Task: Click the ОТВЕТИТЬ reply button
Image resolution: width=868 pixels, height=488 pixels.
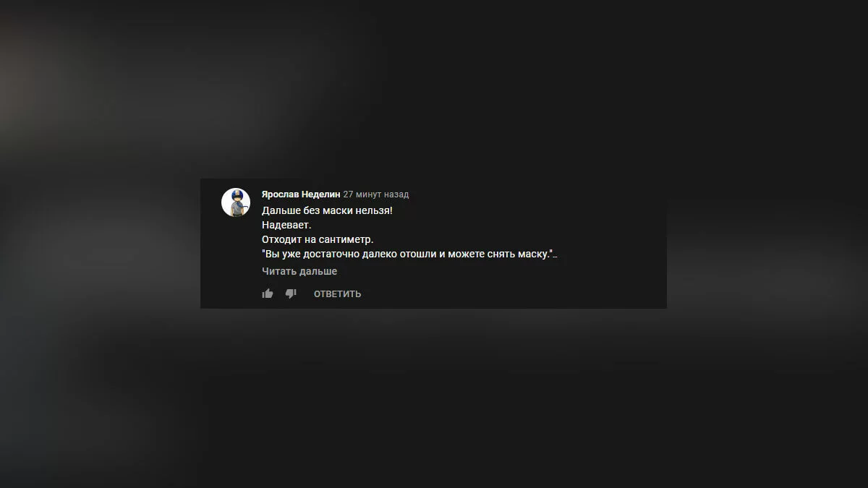Action: coord(337,294)
